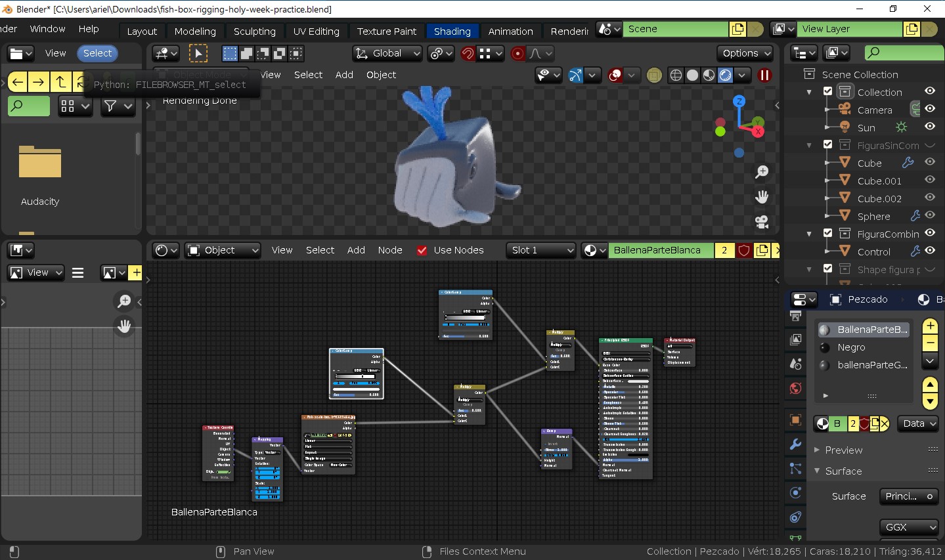The image size is (945, 560).
Task: Toggle the render pause icon in viewport header
Action: [x=764, y=75]
